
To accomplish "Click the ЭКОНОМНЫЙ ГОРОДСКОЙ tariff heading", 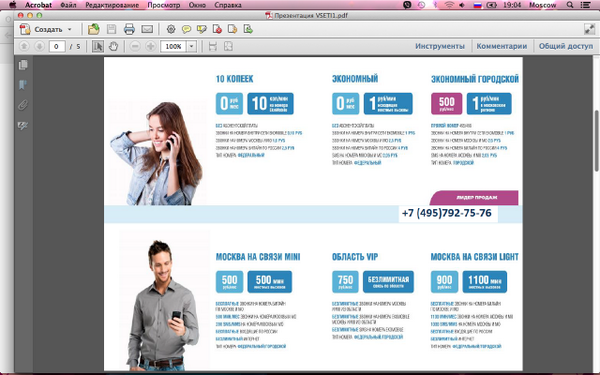I will coord(475,79).
